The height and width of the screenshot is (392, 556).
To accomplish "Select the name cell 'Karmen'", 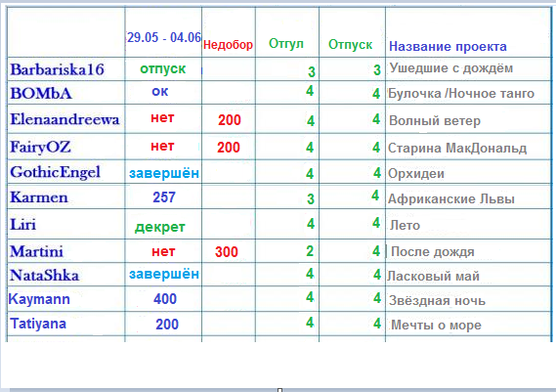I will click(39, 197).
